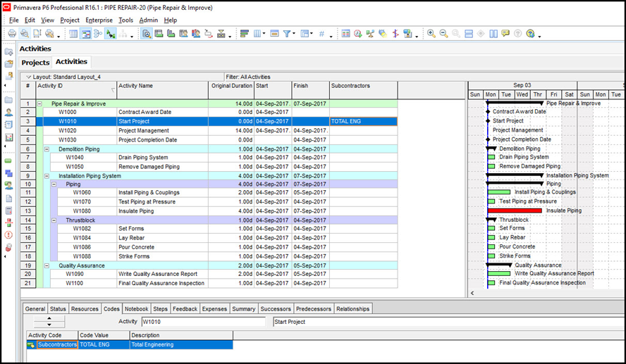The height and width of the screenshot is (364, 626).
Task: Click the Schedule (clock) toolbar icon
Action: 358,34
